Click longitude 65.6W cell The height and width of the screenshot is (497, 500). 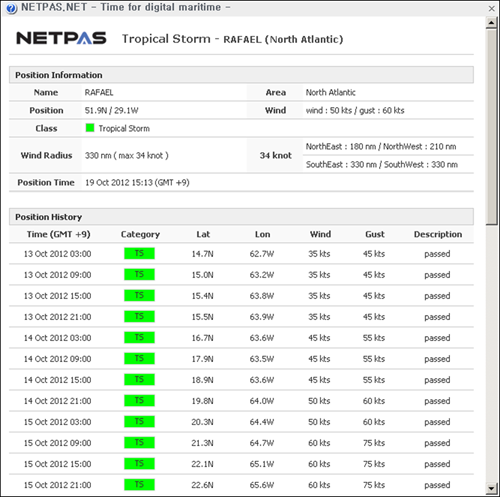pyautogui.click(x=262, y=485)
